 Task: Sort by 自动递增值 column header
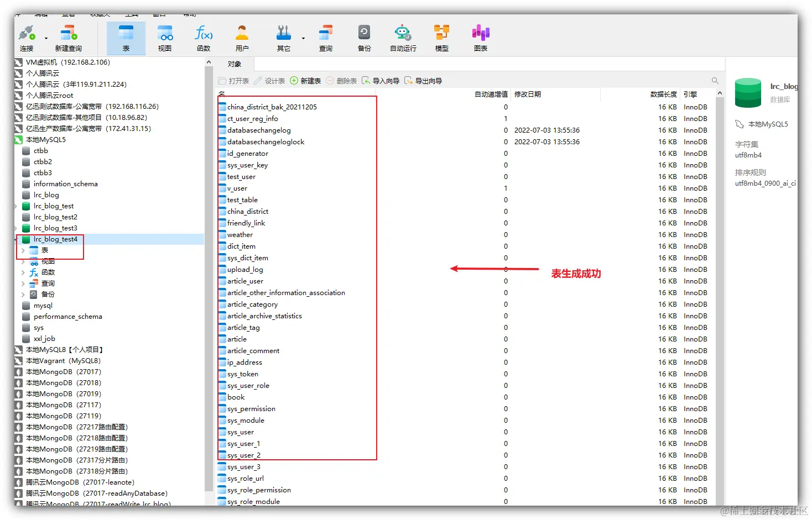click(x=491, y=94)
